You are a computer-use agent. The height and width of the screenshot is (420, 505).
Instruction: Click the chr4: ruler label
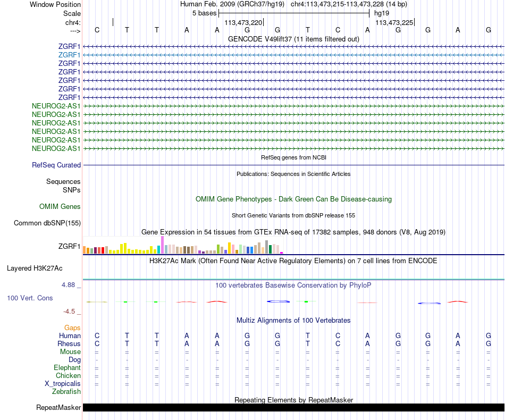73,22
